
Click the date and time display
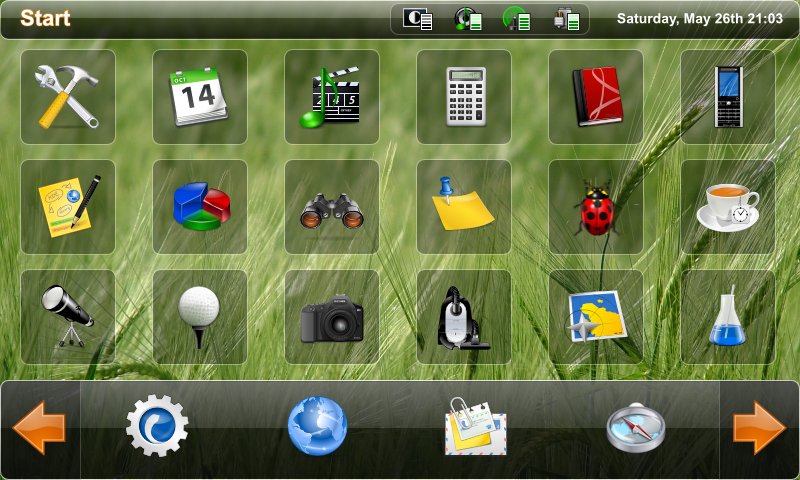pos(699,19)
